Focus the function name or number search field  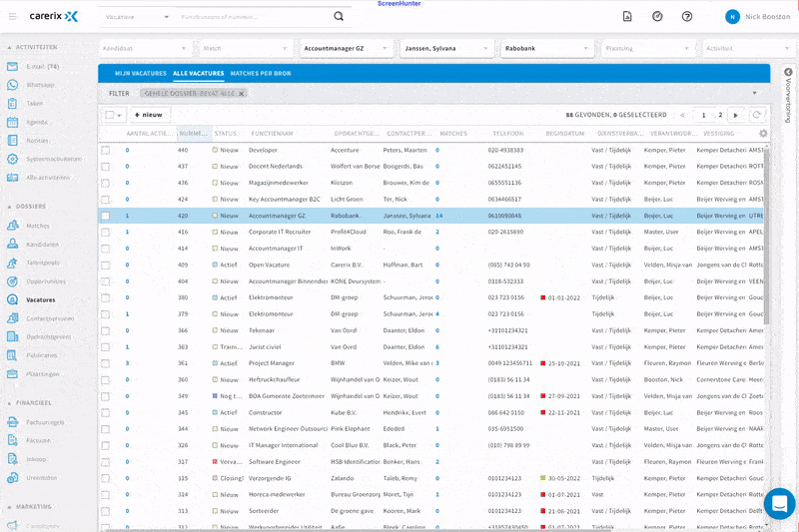(254, 17)
